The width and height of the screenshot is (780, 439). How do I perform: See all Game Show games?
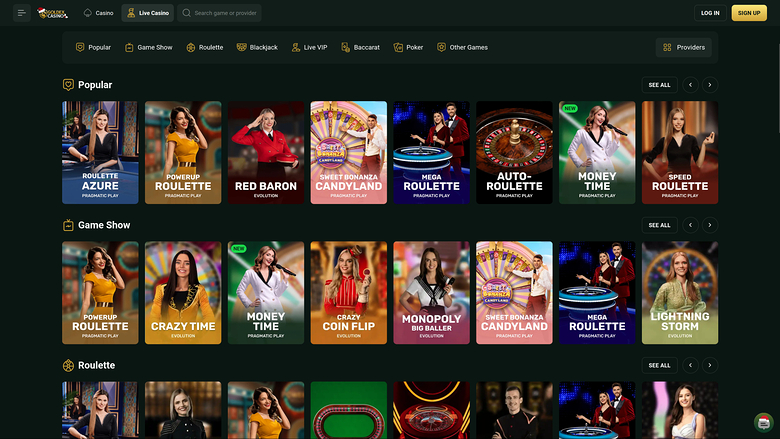pyautogui.click(x=660, y=225)
